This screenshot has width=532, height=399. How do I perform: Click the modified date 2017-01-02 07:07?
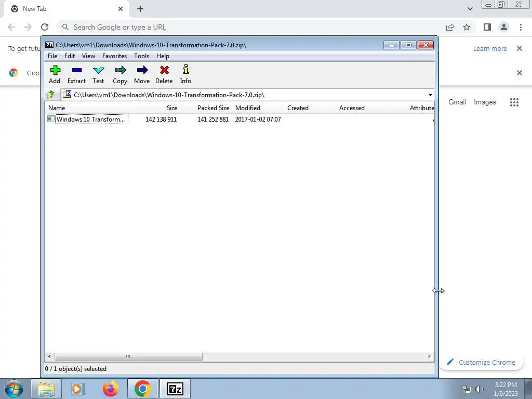258,119
